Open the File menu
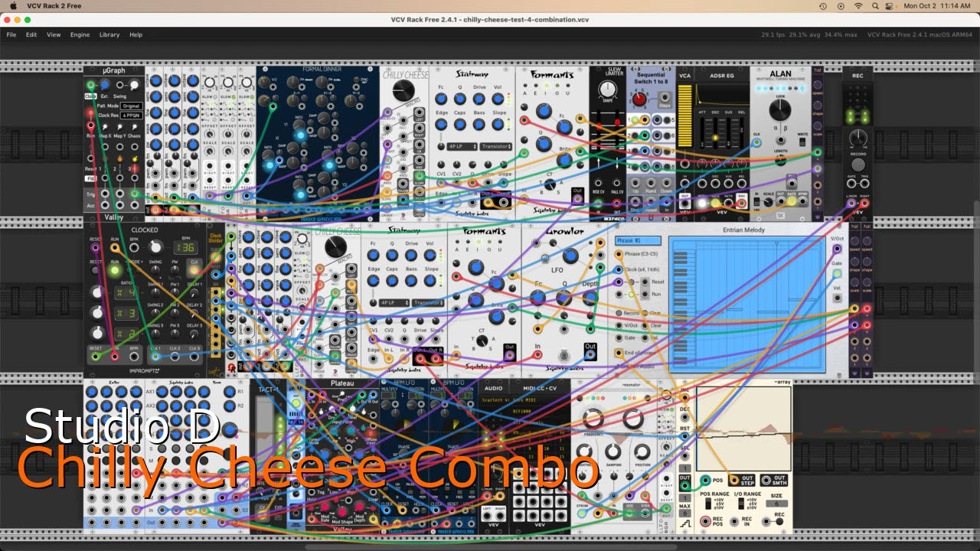The width and height of the screenshot is (980, 551). pyautogui.click(x=11, y=34)
